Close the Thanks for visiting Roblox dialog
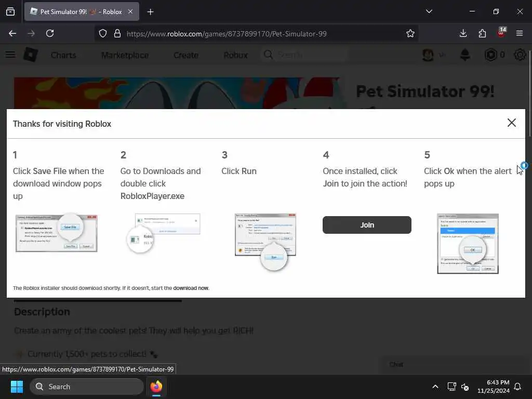This screenshot has width=532, height=399. pos(511,123)
